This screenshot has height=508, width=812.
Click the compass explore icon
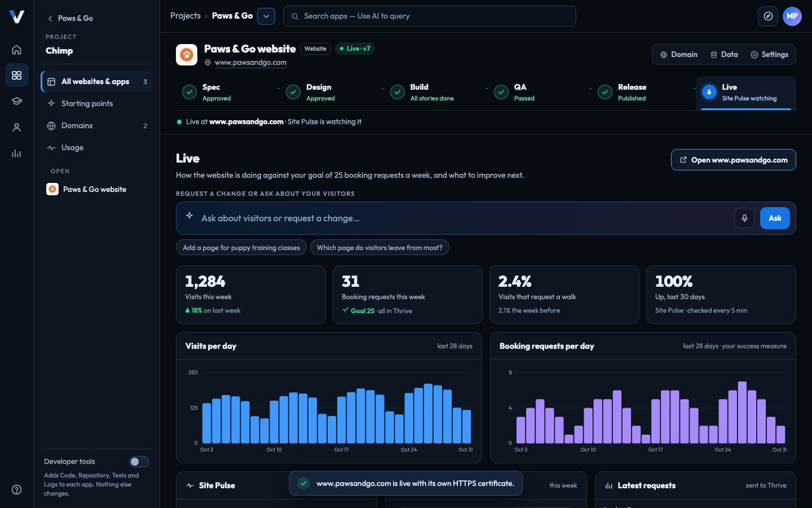(768, 16)
